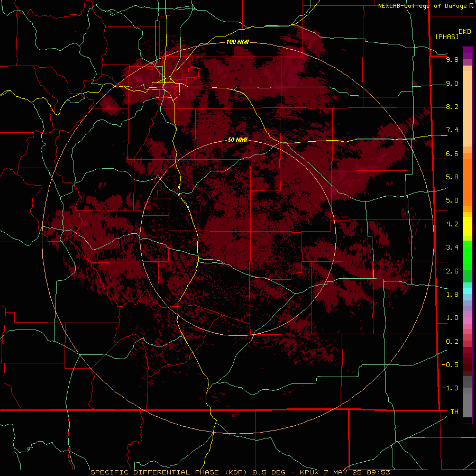This screenshot has height=476, width=476.
Task: Click the 1.0 legend value
Action: pos(452,318)
